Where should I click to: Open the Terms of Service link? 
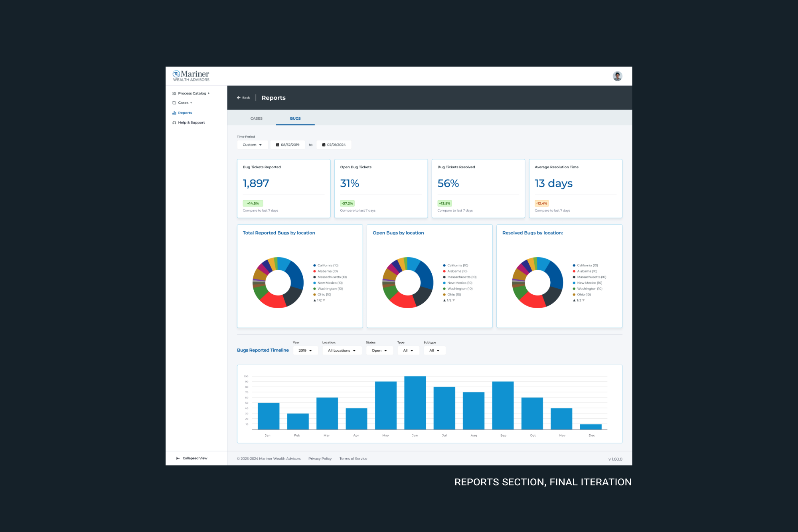[353, 459]
